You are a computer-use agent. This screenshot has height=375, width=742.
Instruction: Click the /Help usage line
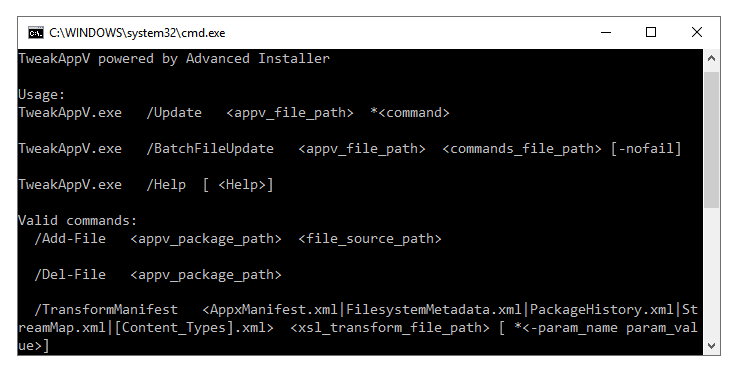(x=146, y=185)
